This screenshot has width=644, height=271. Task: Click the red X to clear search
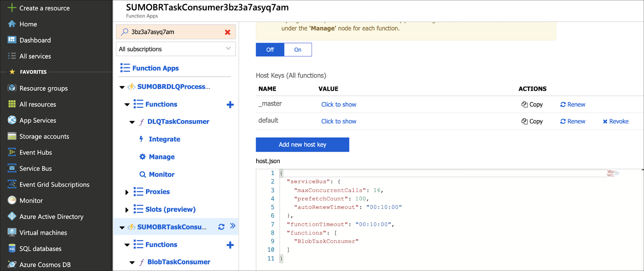[x=227, y=32]
